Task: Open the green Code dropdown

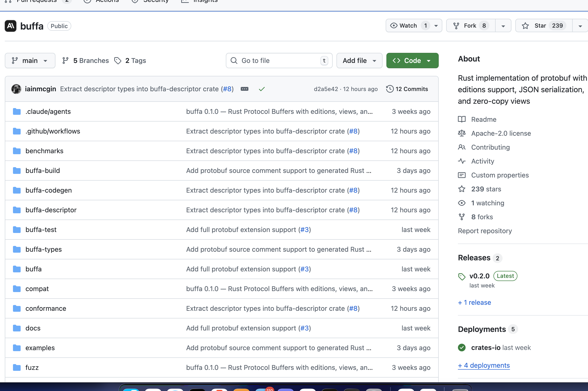Action: tap(412, 61)
